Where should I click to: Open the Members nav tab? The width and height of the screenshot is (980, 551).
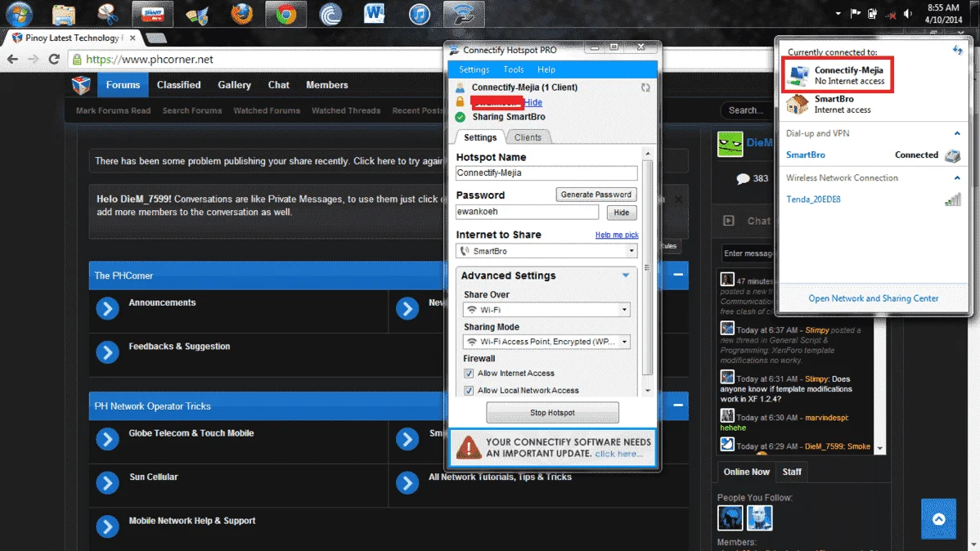(327, 85)
